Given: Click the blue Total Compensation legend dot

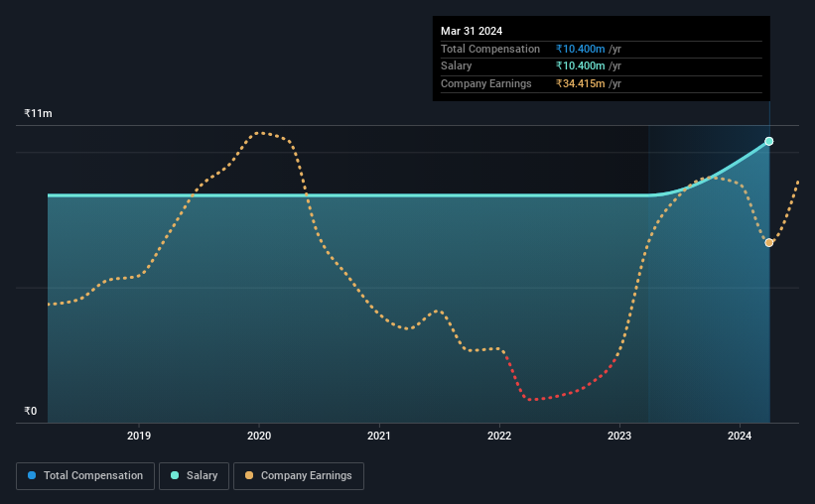Looking at the screenshot, I should pos(32,475).
